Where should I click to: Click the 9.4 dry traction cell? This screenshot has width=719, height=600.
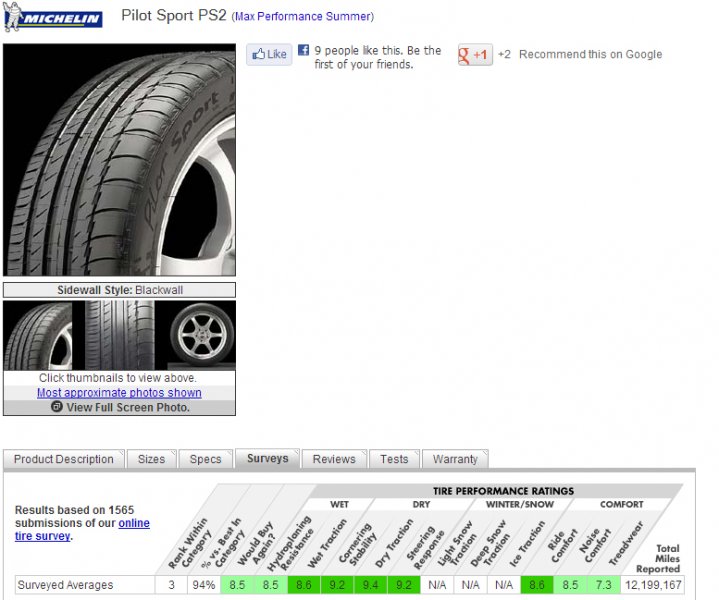371,585
